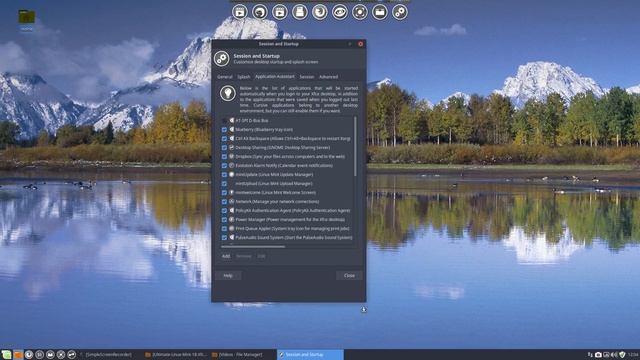
Task: Click the third round launcher in bottom panel
Action: (x=29, y=355)
